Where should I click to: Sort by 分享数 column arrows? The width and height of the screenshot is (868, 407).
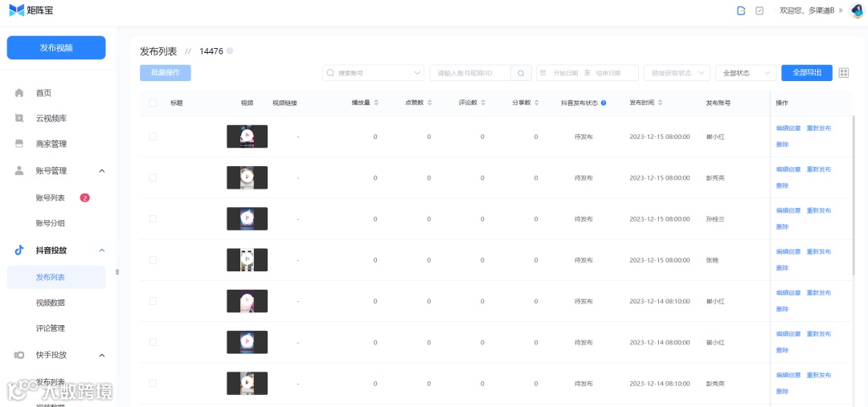pyautogui.click(x=536, y=103)
